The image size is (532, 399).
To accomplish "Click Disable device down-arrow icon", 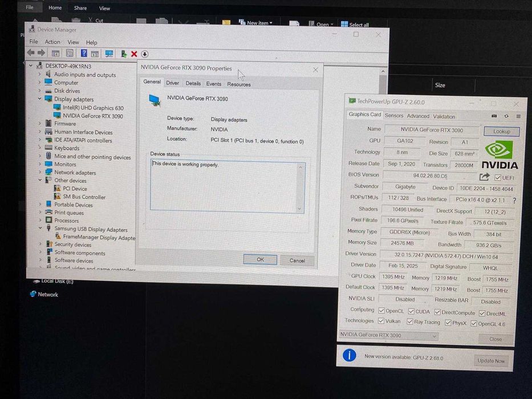I will pos(144,54).
